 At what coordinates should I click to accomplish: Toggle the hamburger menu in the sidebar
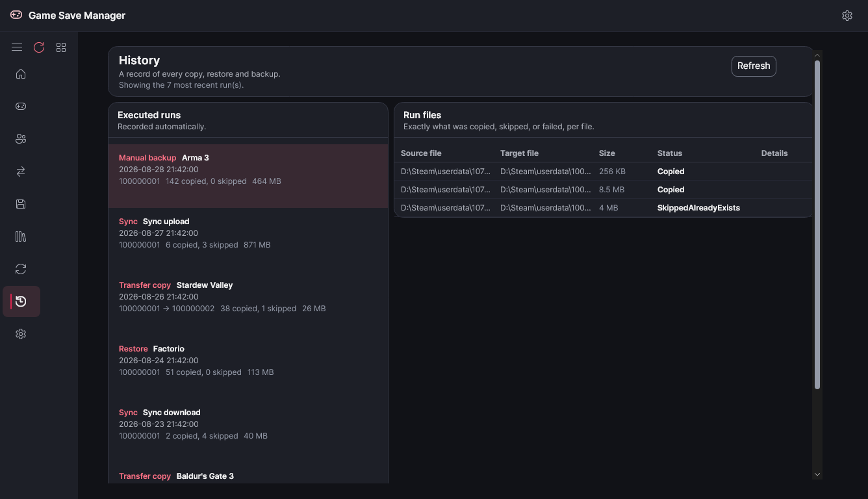[17, 47]
